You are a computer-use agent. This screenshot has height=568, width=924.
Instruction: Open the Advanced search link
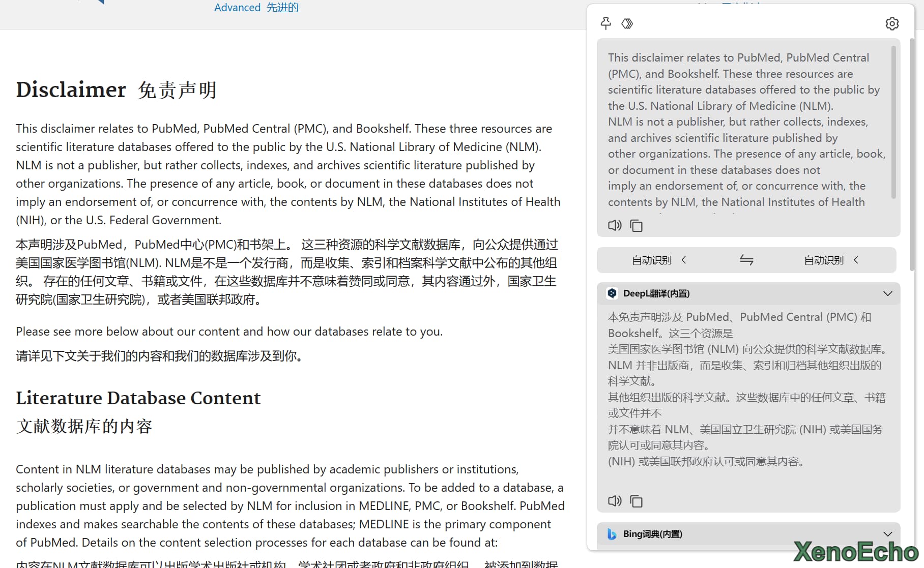[x=237, y=8]
